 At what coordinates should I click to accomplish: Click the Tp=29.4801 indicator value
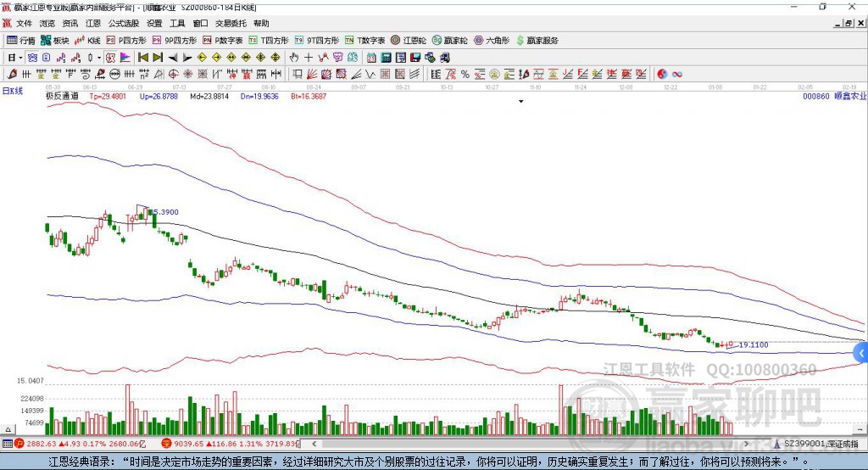[x=108, y=97]
